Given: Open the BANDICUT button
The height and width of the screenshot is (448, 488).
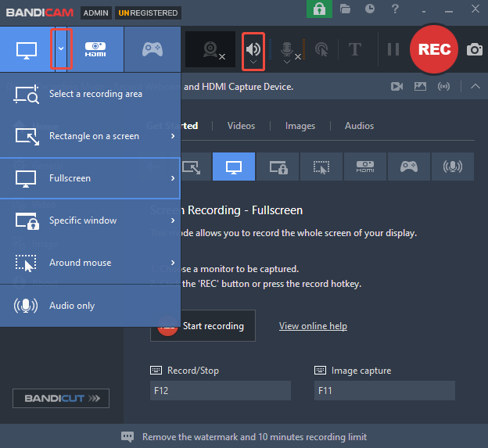Looking at the screenshot, I should click(61, 398).
